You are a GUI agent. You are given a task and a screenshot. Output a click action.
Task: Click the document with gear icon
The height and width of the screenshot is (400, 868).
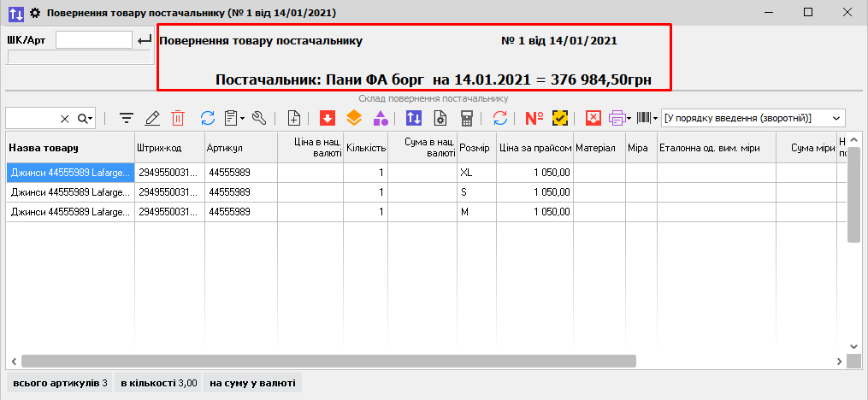pos(440,118)
